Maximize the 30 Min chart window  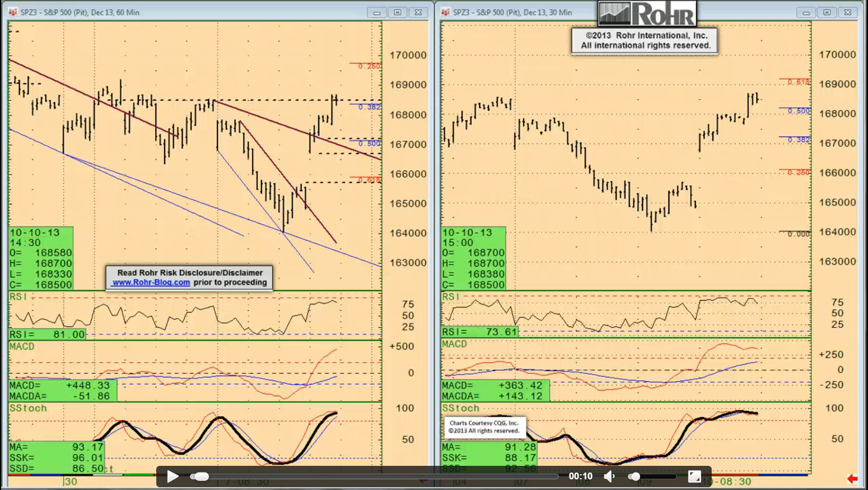point(827,12)
